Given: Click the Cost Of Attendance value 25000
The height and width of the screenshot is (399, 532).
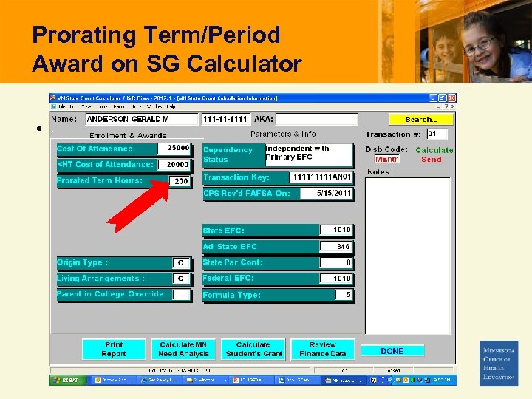Looking at the screenshot, I should (x=174, y=149).
